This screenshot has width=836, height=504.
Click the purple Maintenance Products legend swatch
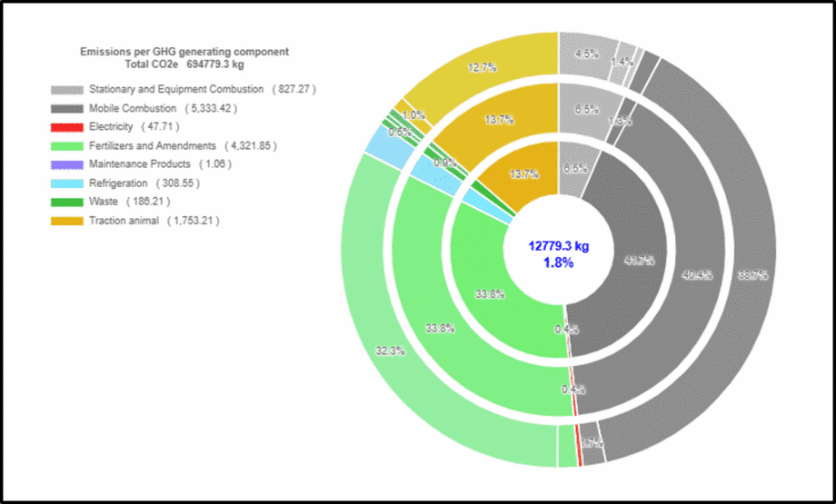(68, 164)
